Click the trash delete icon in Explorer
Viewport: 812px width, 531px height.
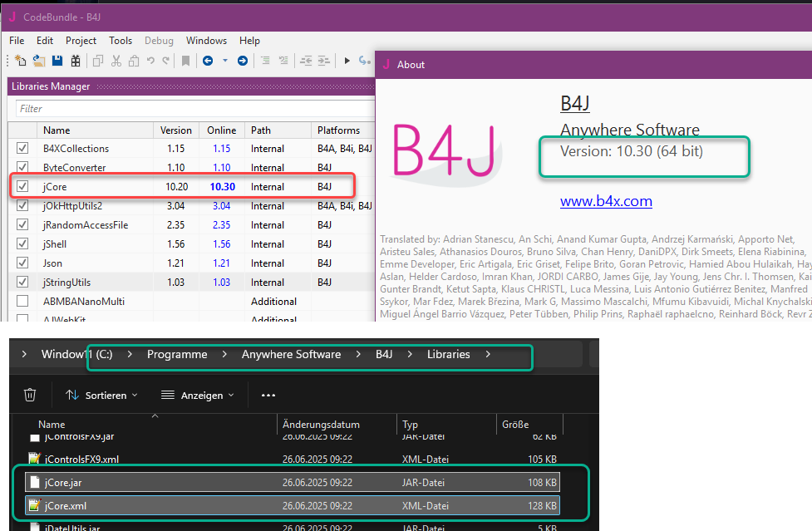(x=30, y=395)
